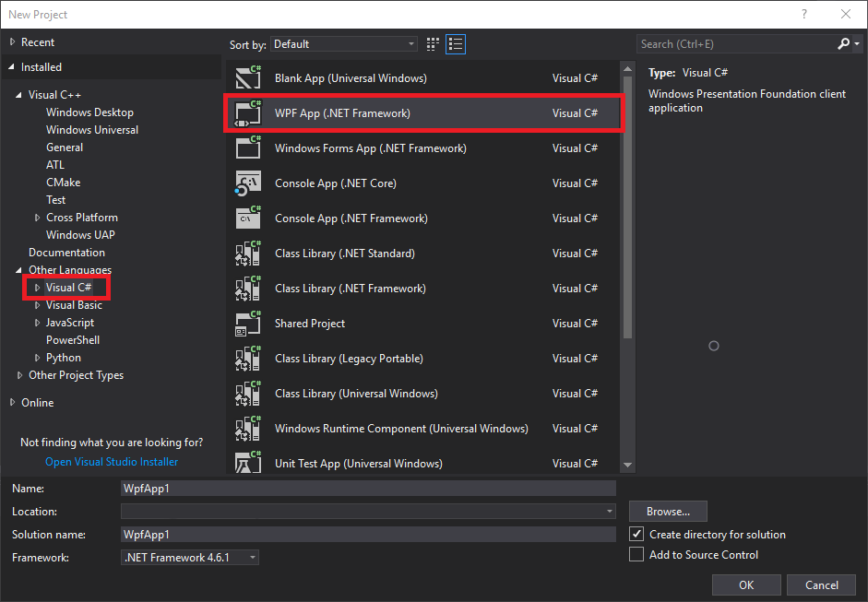Click the Blank App (Universal Windows) template icon
Screen dimensions: 868x602
tap(248, 78)
